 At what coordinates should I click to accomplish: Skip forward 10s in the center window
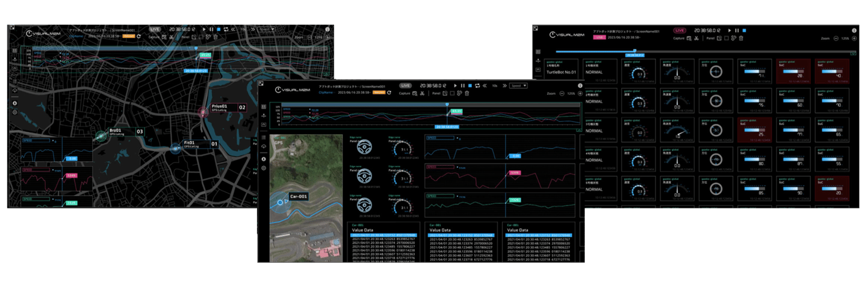pos(505,85)
